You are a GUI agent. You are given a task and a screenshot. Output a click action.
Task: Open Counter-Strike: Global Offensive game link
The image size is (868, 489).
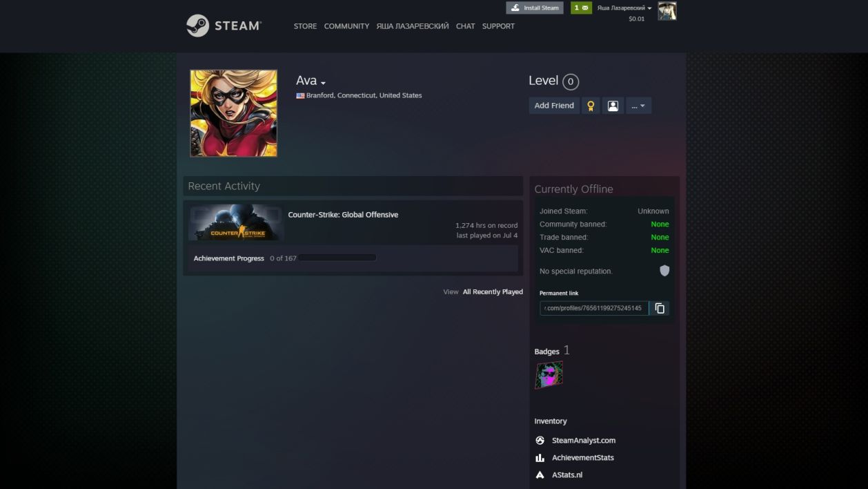tap(343, 215)
